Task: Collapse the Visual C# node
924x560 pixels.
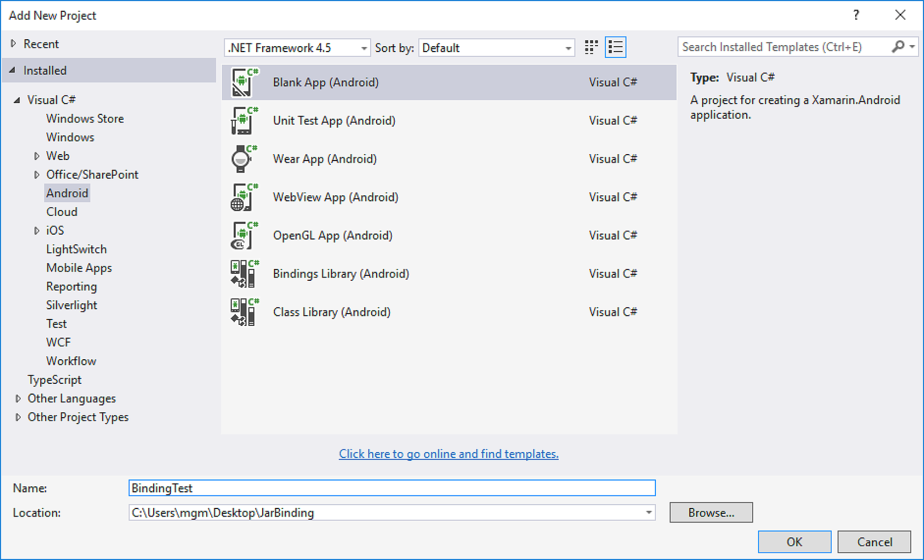Action: click(x=17, y=100)
